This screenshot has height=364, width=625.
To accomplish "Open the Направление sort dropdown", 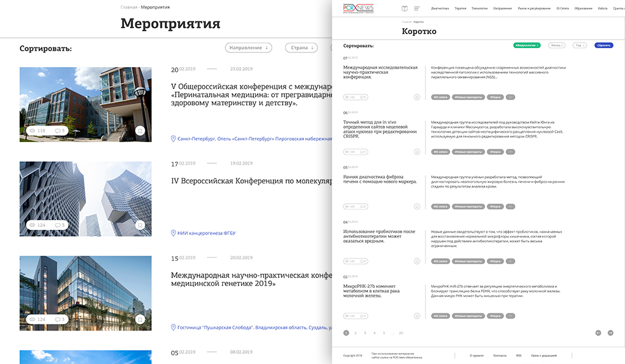I will point(248,48).
